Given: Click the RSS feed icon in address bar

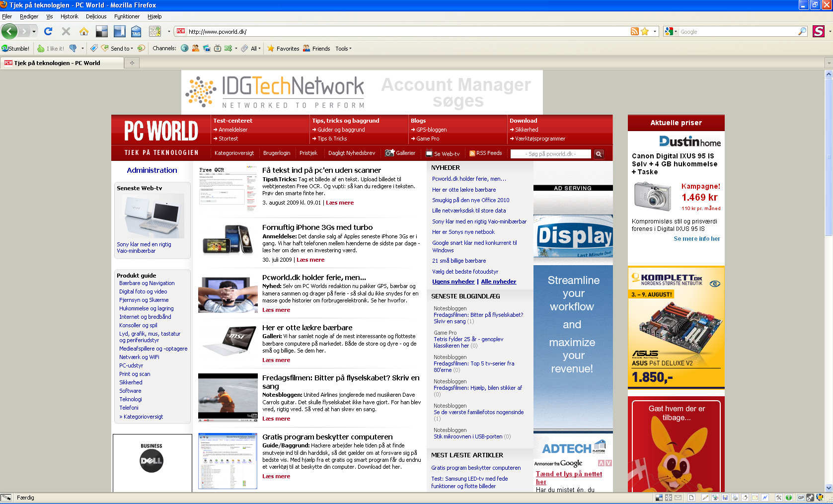Looking at the screenshot, I should [x=634, y=31].
